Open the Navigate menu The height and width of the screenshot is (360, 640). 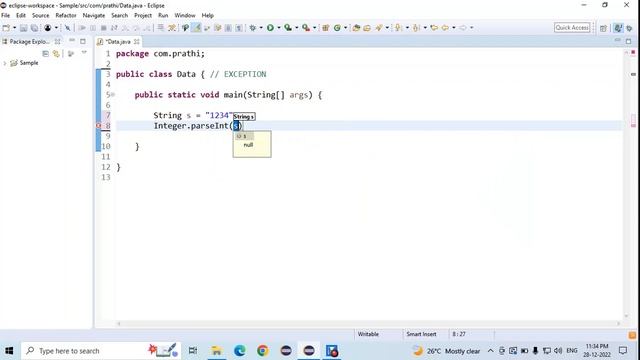click(x=94, y=16)
